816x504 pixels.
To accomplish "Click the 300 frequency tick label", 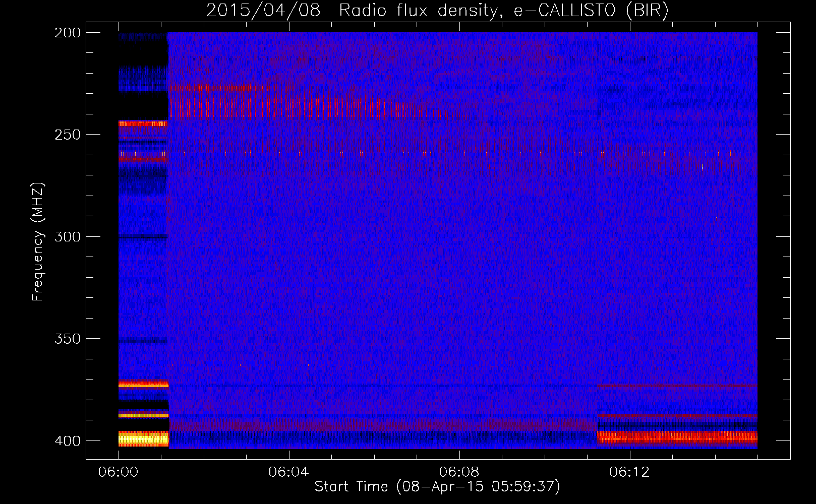I will pos(68,236).
